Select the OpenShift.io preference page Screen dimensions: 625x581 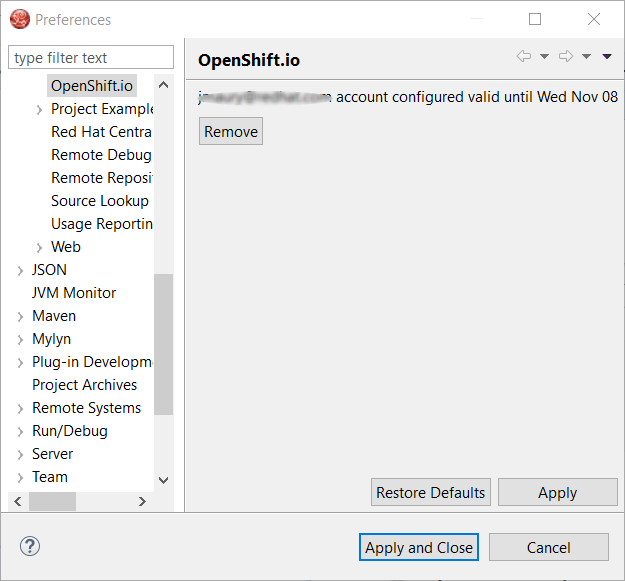coord(91,86)
